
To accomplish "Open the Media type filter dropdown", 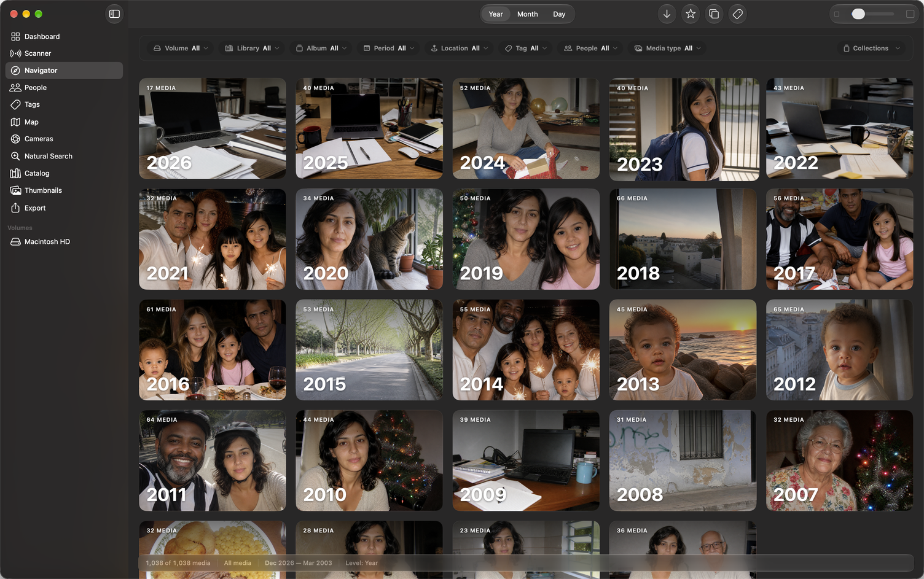I will tap(668, 48).
